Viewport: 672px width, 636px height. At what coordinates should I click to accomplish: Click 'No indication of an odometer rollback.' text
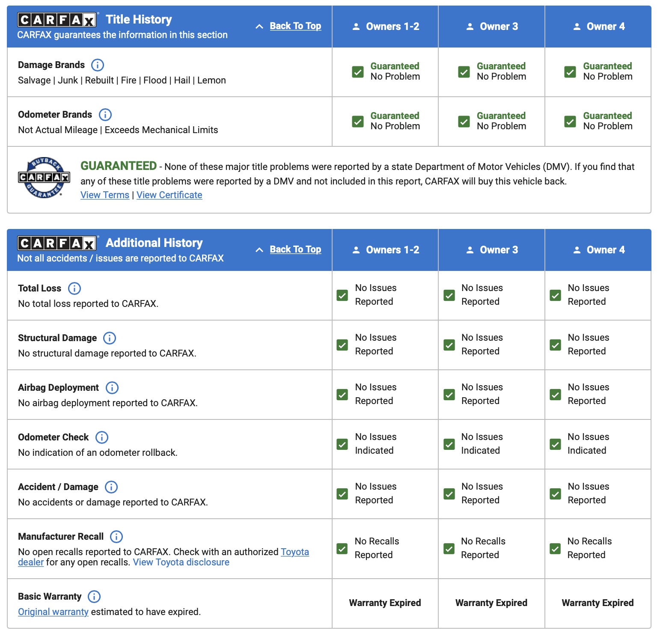[98, 453]
